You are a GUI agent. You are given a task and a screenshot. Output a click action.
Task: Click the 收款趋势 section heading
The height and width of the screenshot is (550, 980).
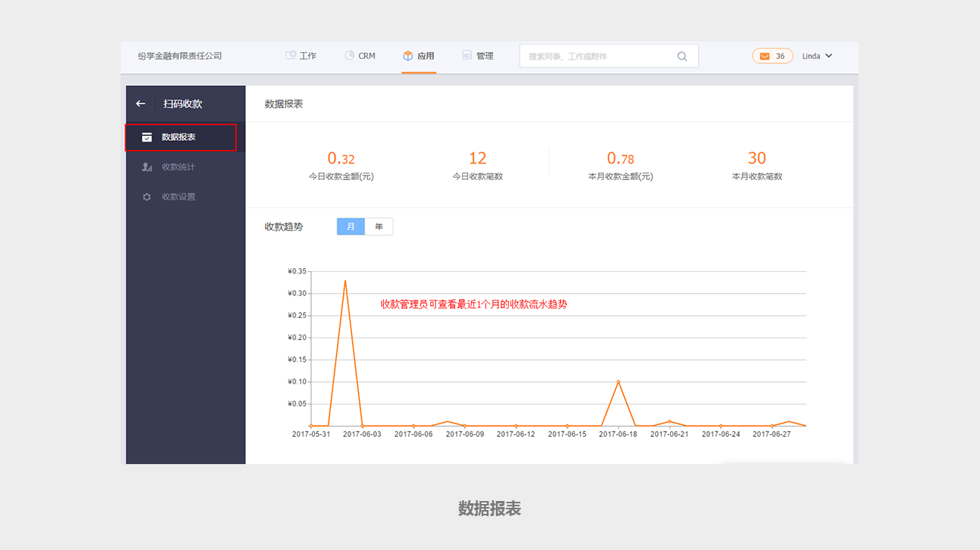[x=283, y=227]
